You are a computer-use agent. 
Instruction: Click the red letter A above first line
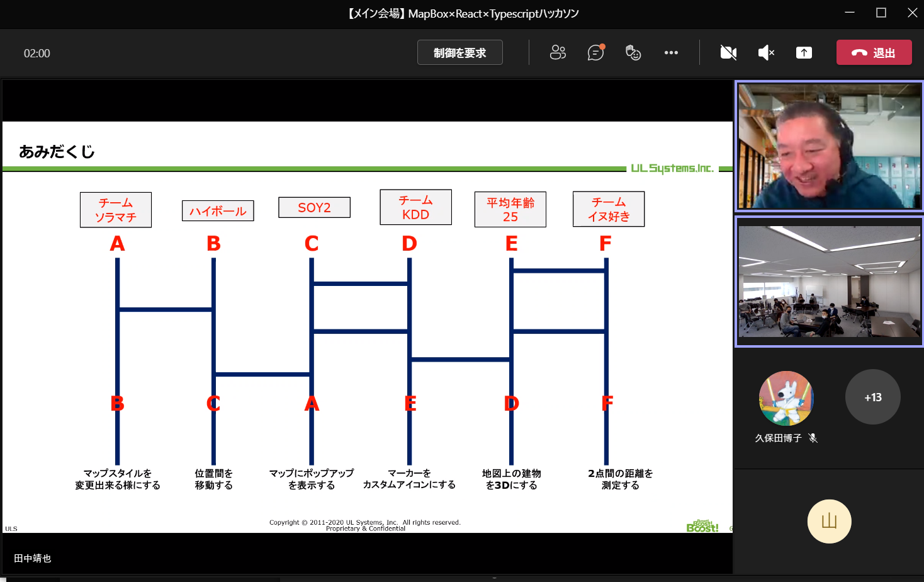click(x=117, y=243)
